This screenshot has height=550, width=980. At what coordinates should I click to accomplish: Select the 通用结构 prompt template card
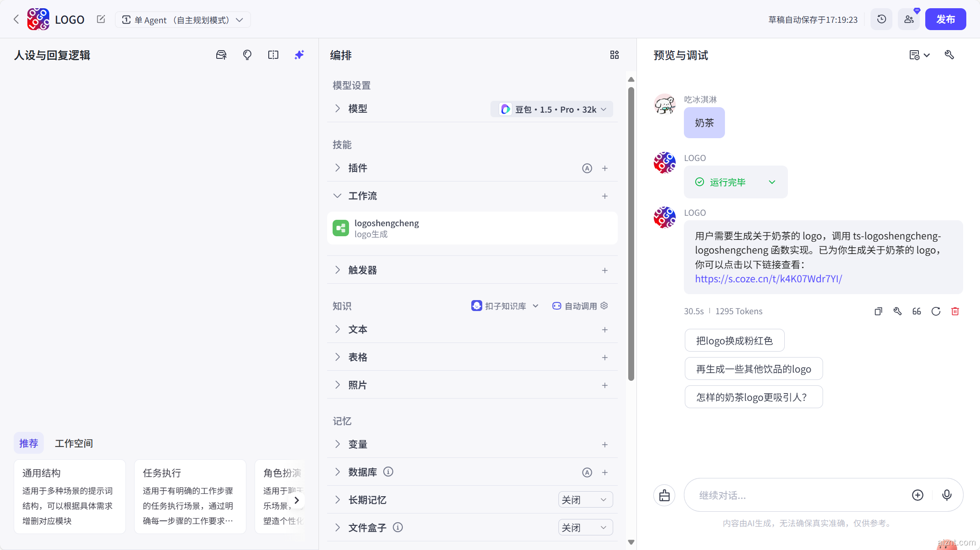70,497
